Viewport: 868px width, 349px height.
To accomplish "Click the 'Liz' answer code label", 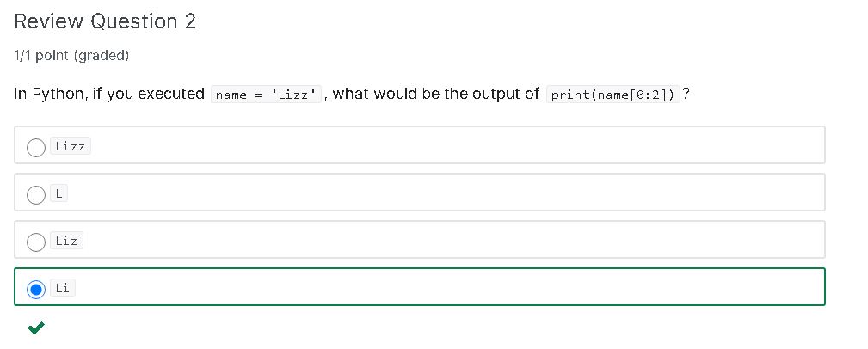I will (66, 241).
